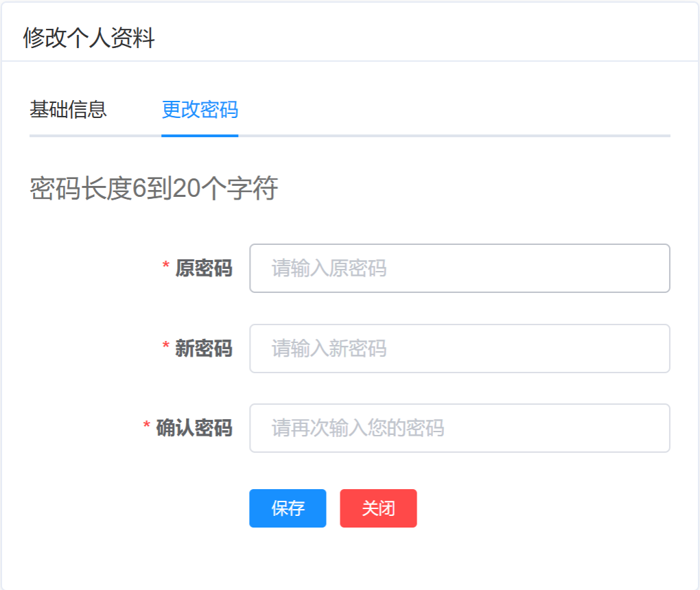Click the required asterisk before 新密码
The width and height of the screenshot is (700, 590).
point(166,346)
